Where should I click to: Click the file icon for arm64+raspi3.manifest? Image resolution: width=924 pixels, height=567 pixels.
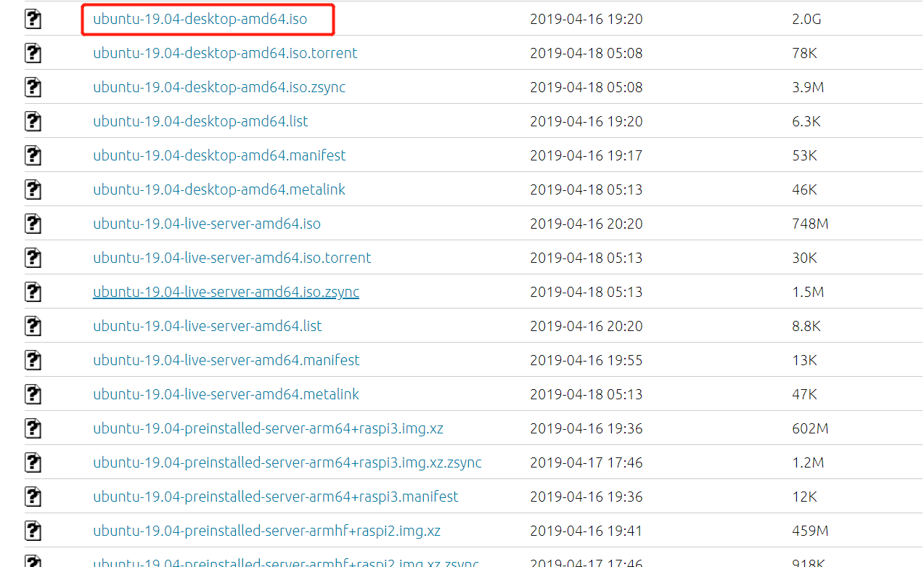(x=33, y=497)
